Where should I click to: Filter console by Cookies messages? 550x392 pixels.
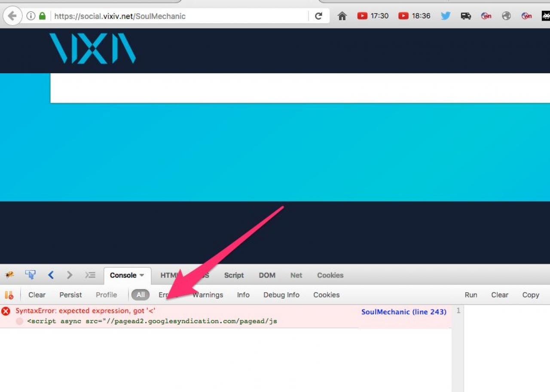coord(327,295)
